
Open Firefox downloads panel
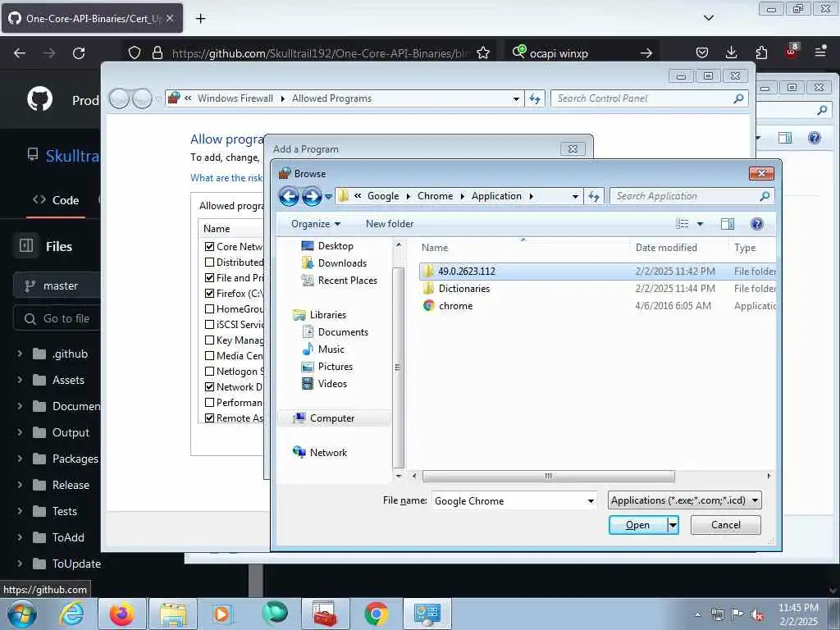[731, 52]
